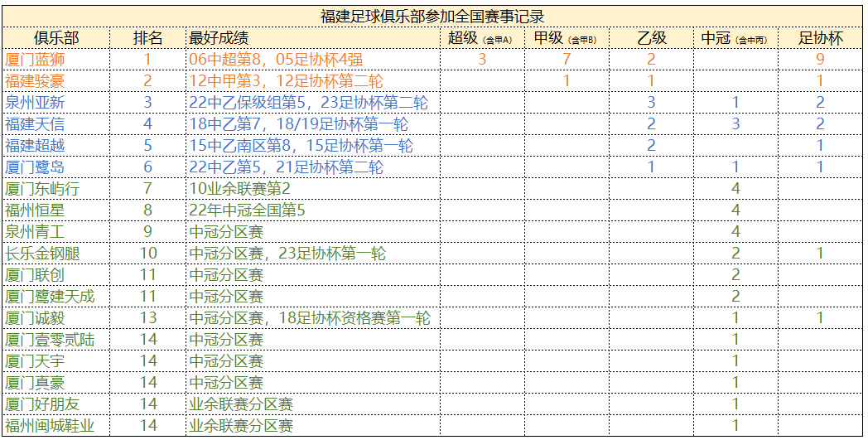Screen dimensions: 868x440
Task: Select the club cell 厦门真豪
Action: pyautogui.click(x=56, y=382)
